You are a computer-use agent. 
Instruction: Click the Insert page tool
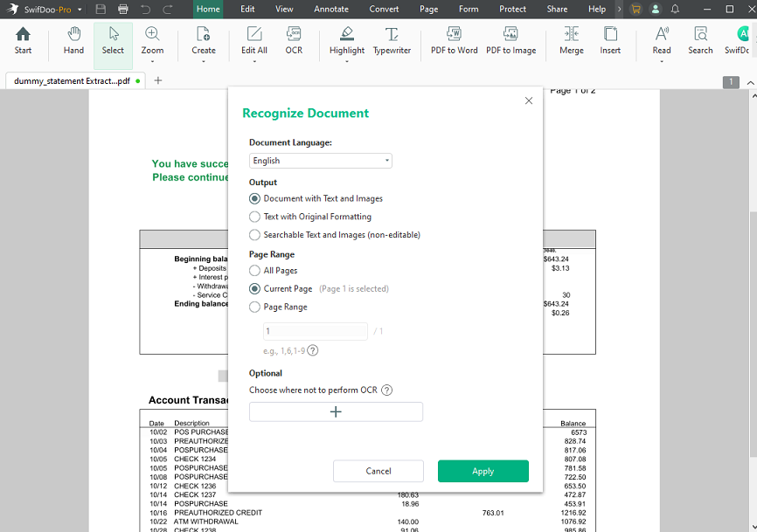610,41
